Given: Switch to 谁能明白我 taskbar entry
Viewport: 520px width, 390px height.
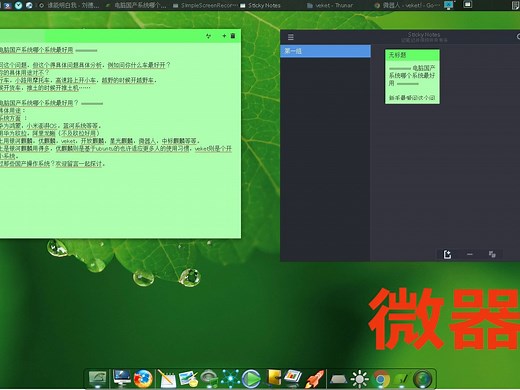Looking at the screenshot, I should [69, 5].
